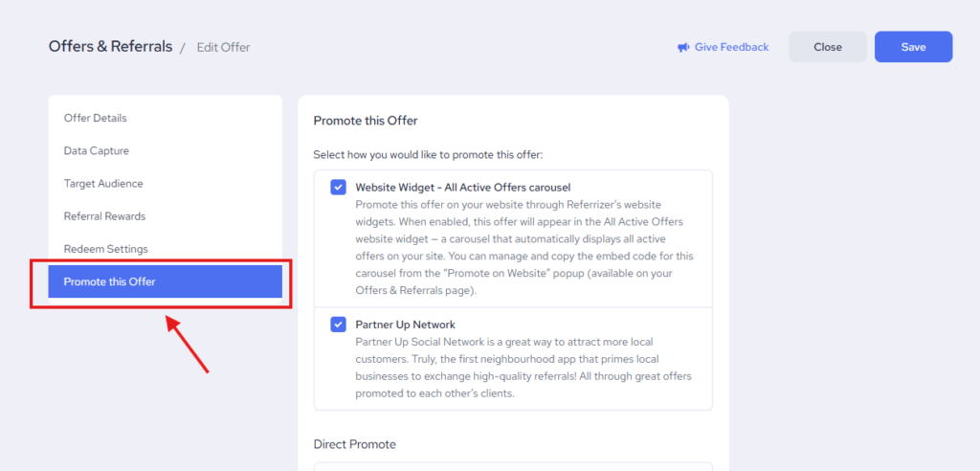Open the Give Feedback link

click(x=731, y=47)
